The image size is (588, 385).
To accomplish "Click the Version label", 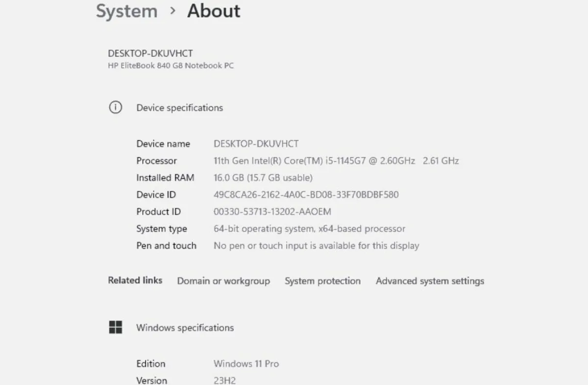I will (x=151, y=381).
